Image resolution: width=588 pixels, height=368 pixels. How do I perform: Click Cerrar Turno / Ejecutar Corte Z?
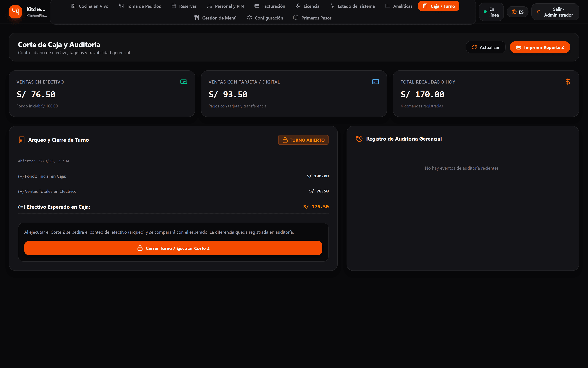click(173, 248)
